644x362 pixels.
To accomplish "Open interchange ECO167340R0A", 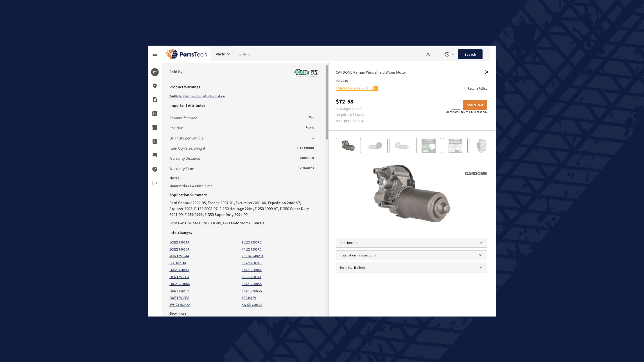I will (252, 256).
